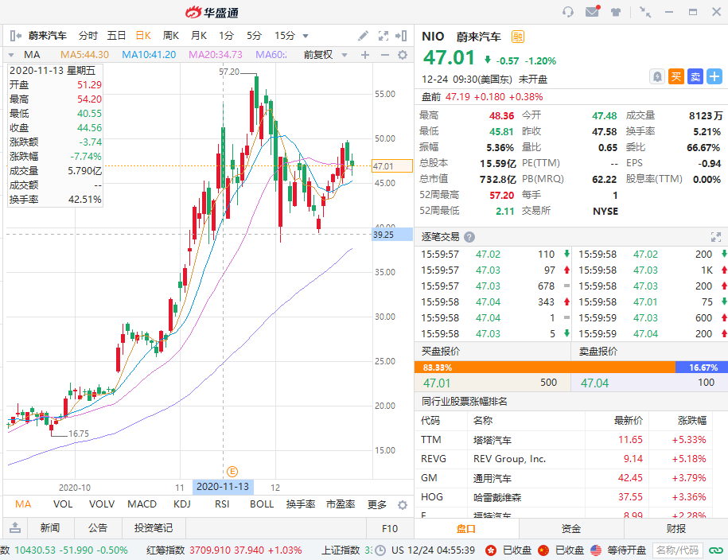
Task: Switch to 财报 financials tab
Action: tap(676, 528)
